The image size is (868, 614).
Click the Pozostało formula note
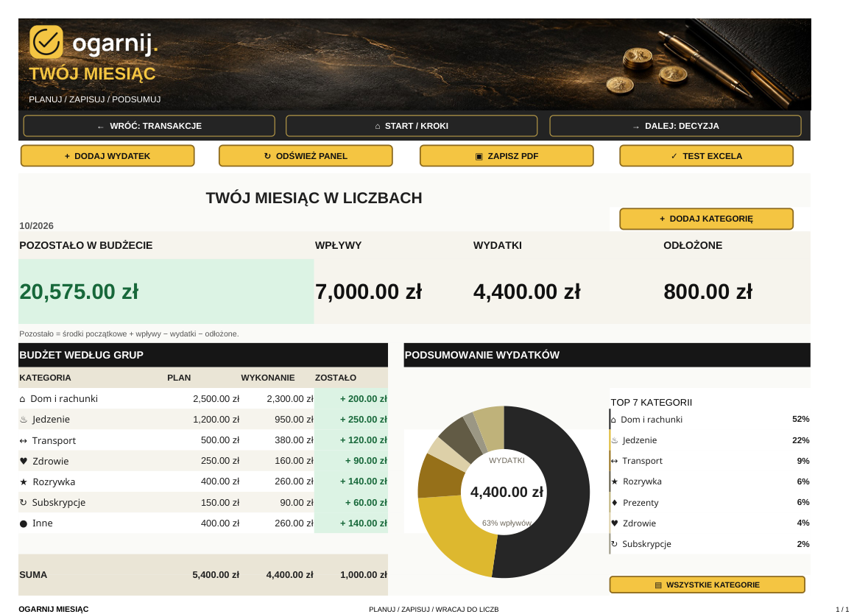point(129,334)
